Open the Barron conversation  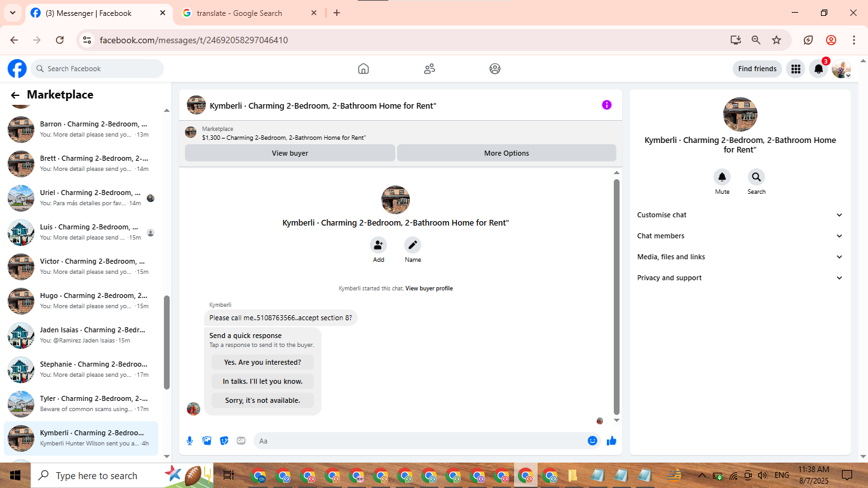pyautogui.click(x=81, y=129)
